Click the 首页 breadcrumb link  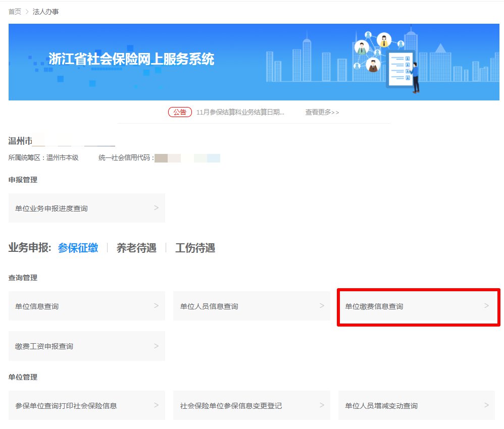15,12
